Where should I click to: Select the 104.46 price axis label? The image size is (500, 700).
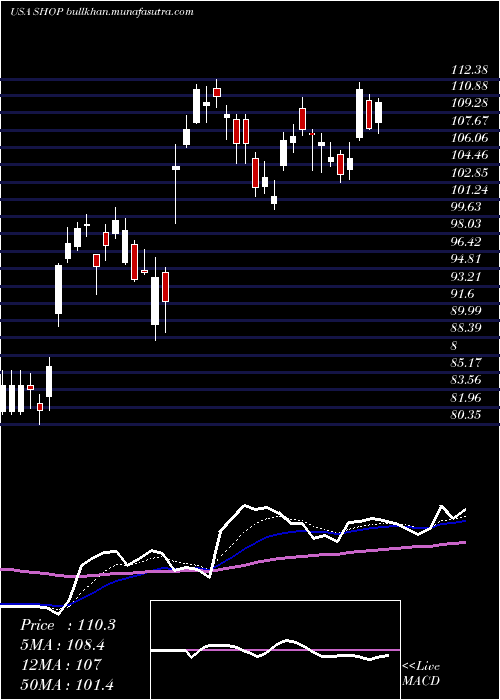coord(469,156)
